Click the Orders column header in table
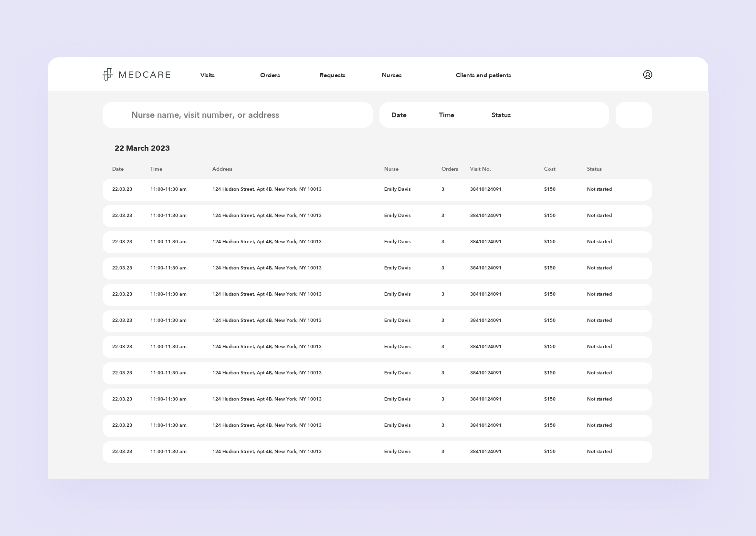The image size is (756, 536). [450, 169]
